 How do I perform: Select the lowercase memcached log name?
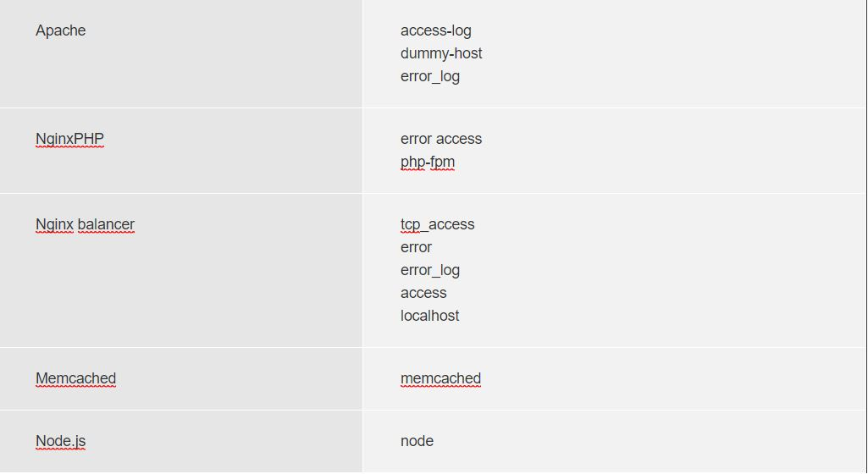(440, 378)
